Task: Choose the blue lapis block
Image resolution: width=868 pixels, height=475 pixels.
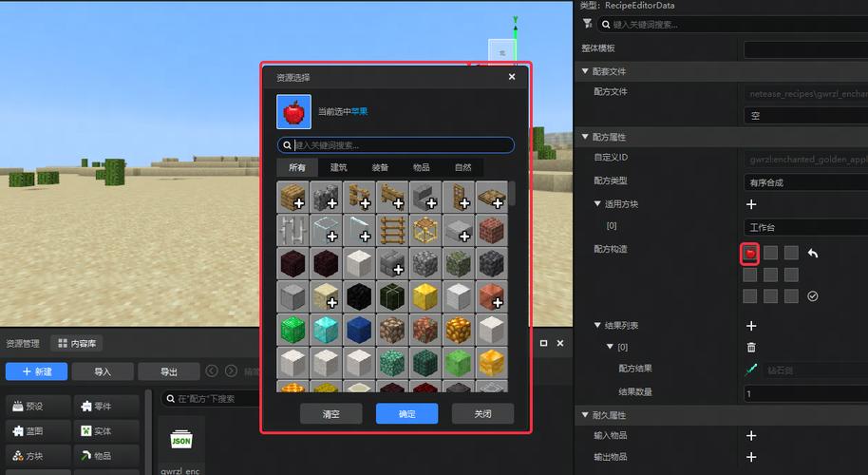Action: point(359,330)
